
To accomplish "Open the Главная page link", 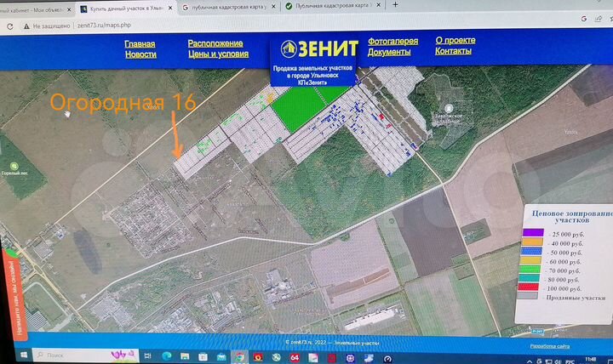I will coord(140,43).
